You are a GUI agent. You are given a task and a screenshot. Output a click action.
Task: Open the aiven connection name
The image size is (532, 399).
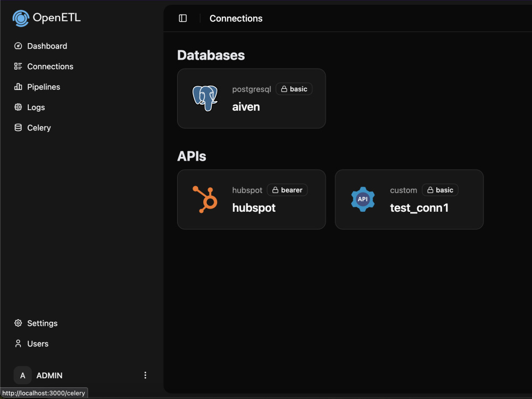click(246, 107)
